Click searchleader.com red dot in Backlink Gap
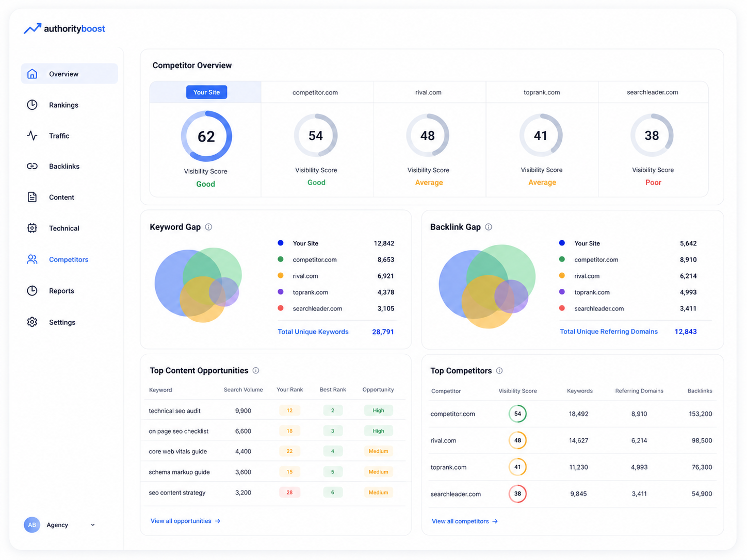The width and height of the screenshot is (747, 560). [562, 308]
